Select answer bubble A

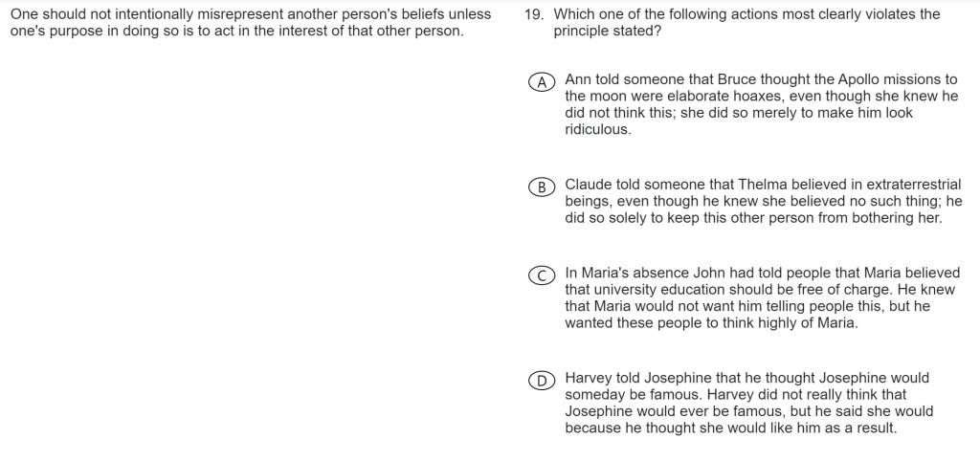tap(542, 82)
